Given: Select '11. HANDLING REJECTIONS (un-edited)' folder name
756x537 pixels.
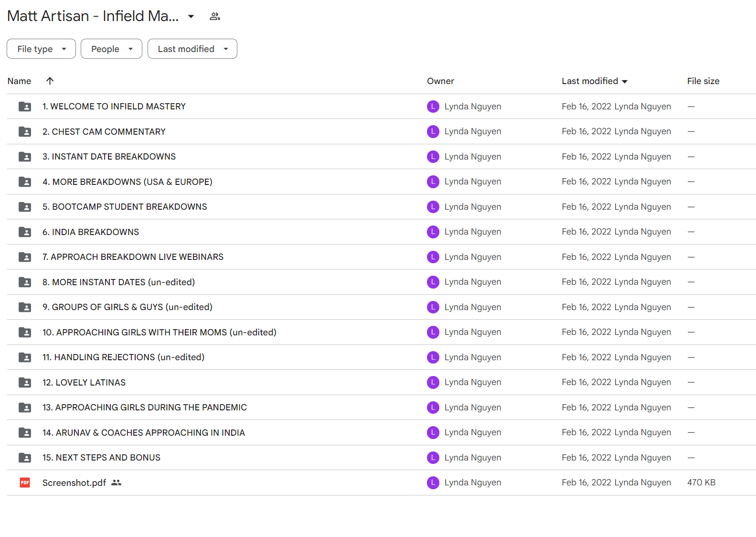Looking at the screenshot, I should [123, 357].
